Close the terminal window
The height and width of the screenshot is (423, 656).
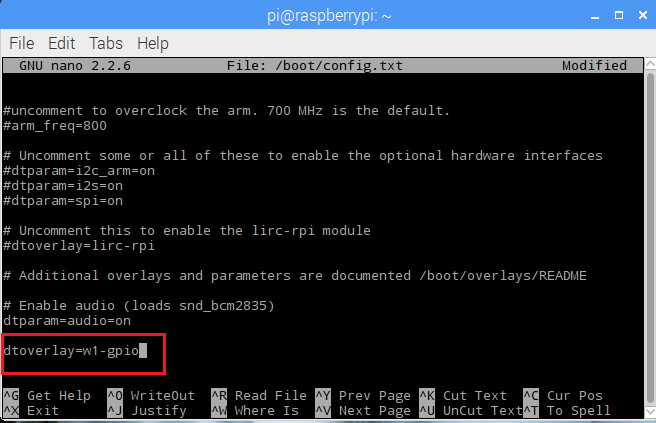643,15
